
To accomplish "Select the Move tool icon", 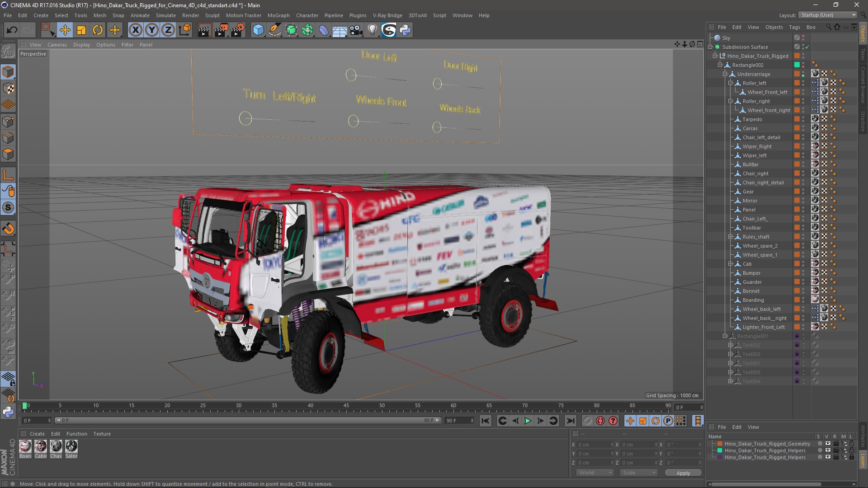I will (65, 30).
